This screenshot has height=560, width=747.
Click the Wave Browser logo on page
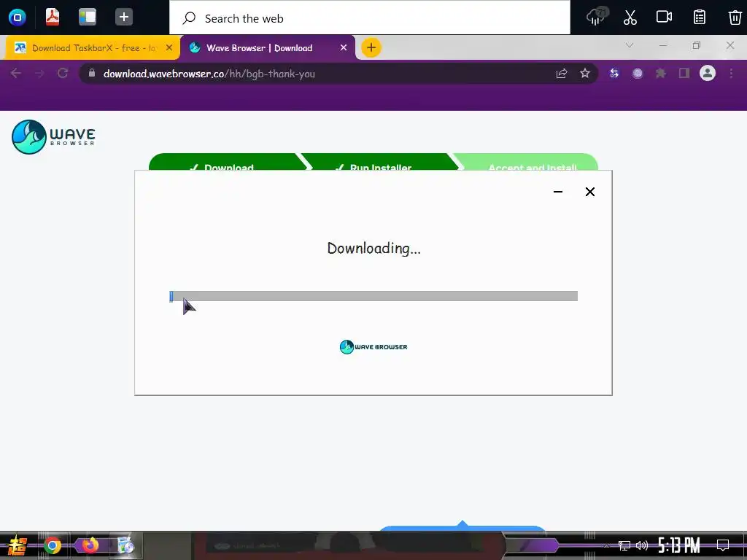[x=53, y=137]
